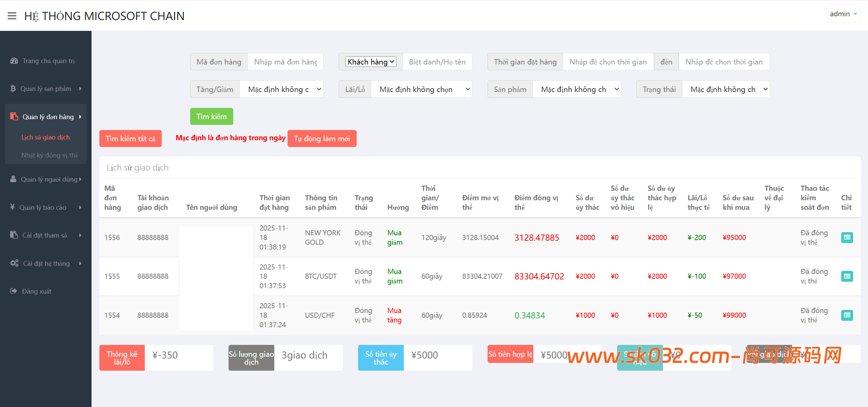Viewport: 868px width, 407px height.
Task: Open detail icon for order 1554
Action: 847,315
